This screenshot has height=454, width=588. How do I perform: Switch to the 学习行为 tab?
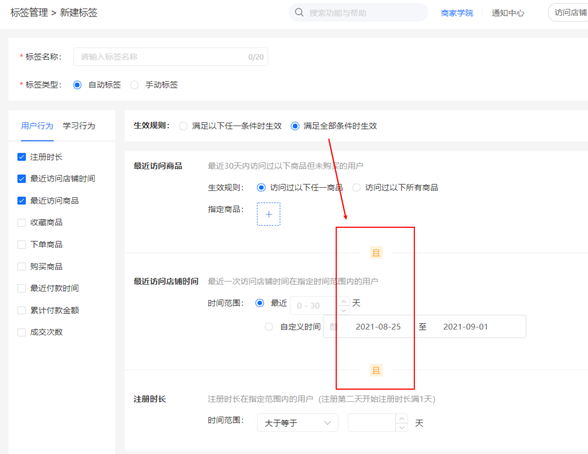click(79, 126)
